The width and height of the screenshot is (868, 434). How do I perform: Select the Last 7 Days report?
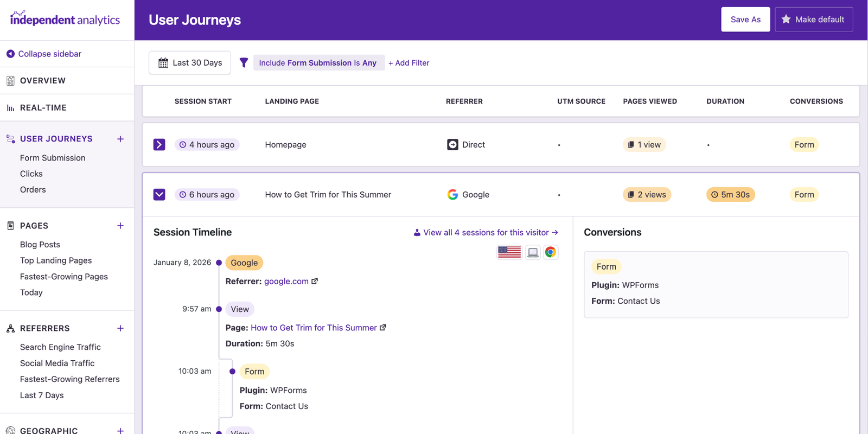pos(42,395)
